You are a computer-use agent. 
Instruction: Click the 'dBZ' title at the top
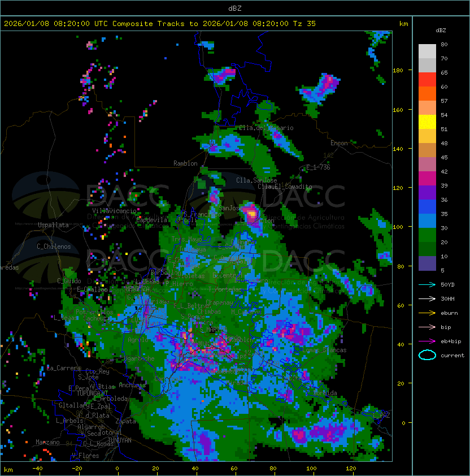click(235, 8)
